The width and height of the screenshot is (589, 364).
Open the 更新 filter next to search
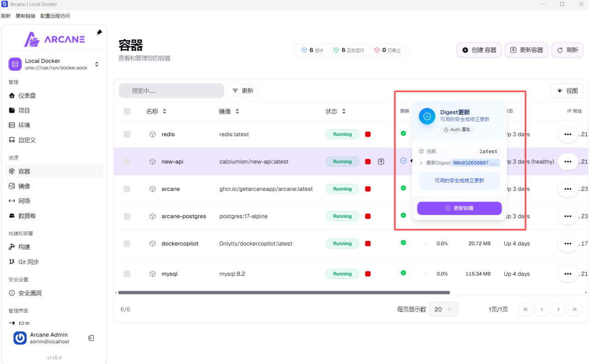(243, 91)
